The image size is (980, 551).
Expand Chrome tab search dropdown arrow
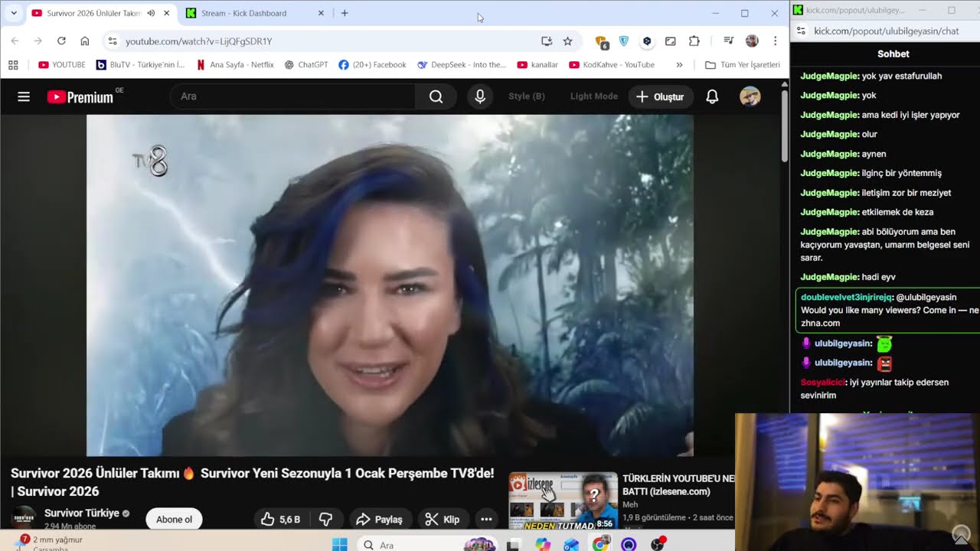coord(14,13)
